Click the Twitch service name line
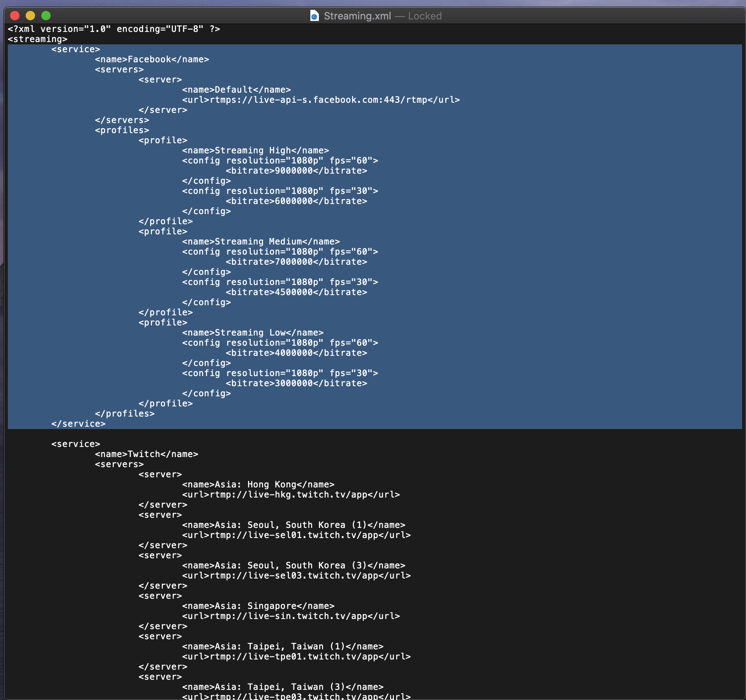This screenshot has width=746, height=700. click(x=146, y=454)
